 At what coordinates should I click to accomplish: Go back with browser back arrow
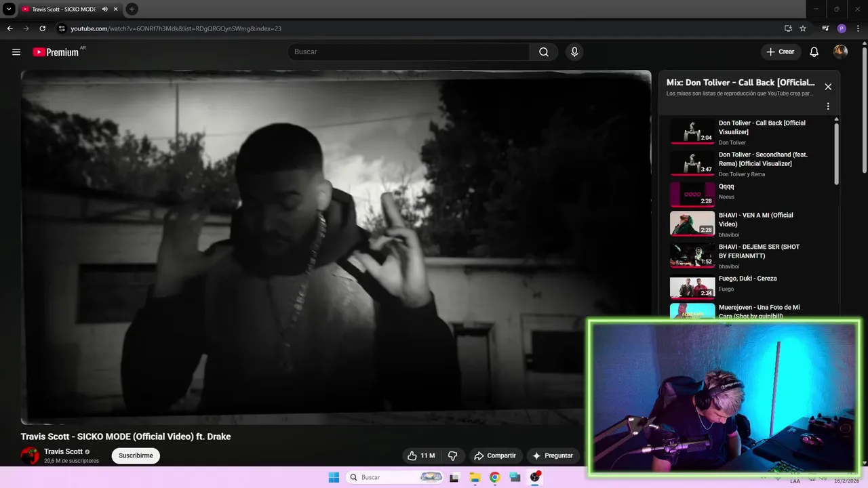click(x=9, y=28)
